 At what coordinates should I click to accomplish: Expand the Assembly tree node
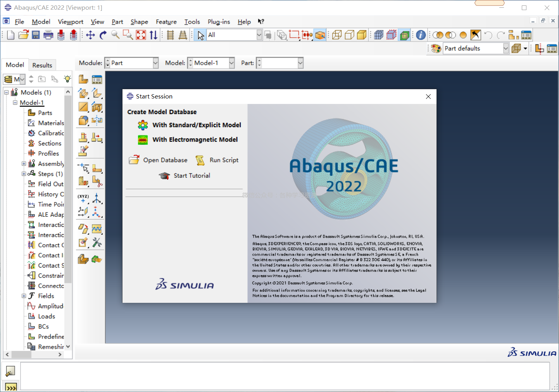tap(24, 164)
